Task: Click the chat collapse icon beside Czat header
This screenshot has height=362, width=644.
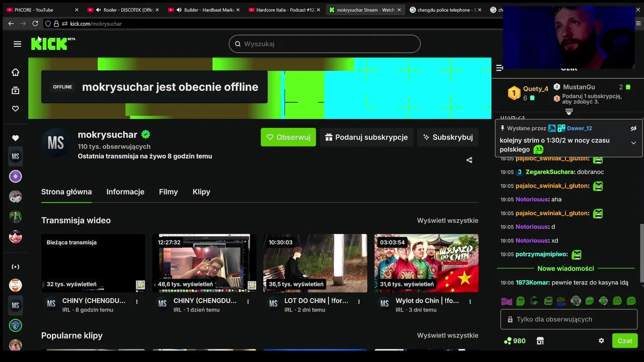Action: click(499, 68)
